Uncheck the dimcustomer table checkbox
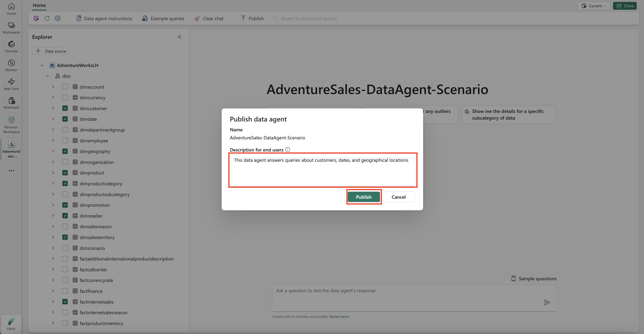644x334 pixels. point(65,108)
